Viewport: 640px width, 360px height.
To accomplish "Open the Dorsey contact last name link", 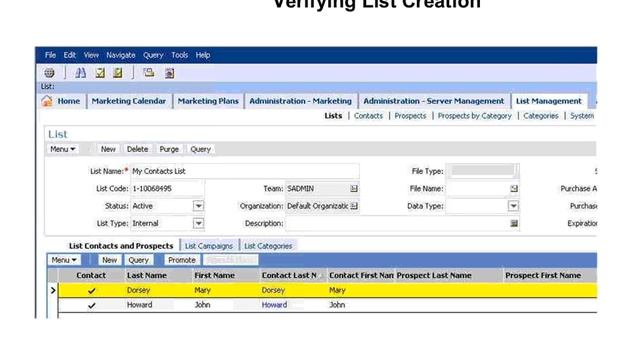I will tap(273, 290).
